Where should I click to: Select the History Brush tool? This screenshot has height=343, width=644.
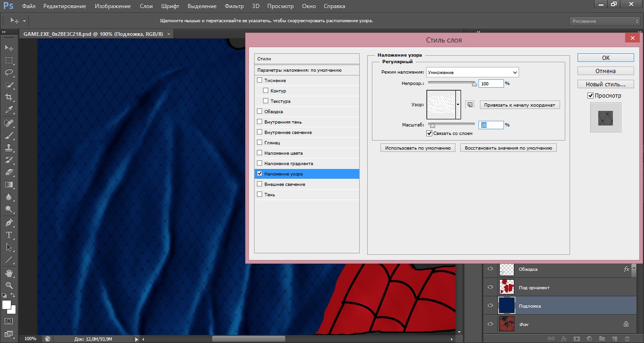9,159
